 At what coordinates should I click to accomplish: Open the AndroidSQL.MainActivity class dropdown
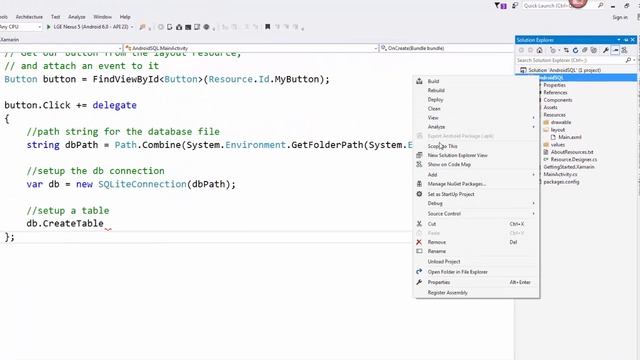coord(251,48)
